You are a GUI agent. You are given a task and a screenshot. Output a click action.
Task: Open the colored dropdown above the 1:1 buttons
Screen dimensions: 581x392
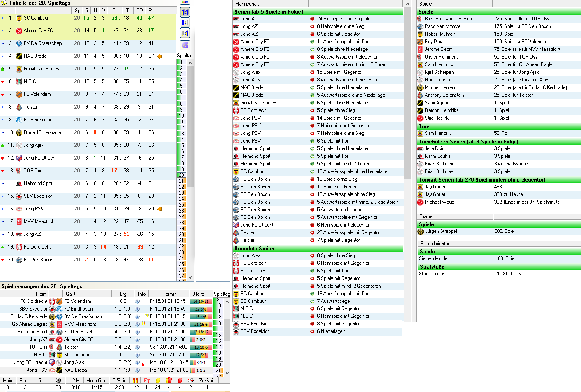(185, 2)
